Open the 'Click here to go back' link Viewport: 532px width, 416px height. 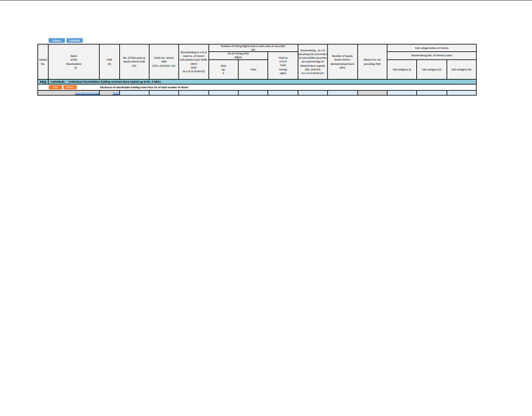coord(87,93)
